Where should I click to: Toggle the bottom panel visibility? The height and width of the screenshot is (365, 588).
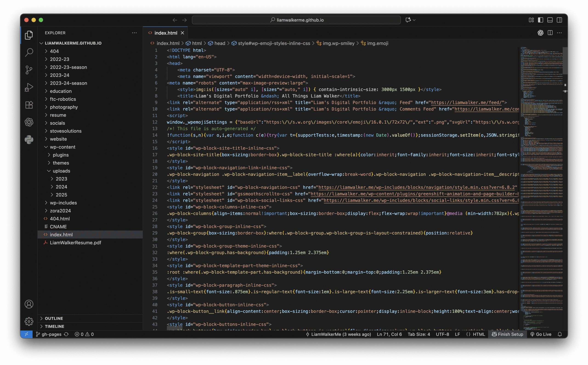(550, 20)
